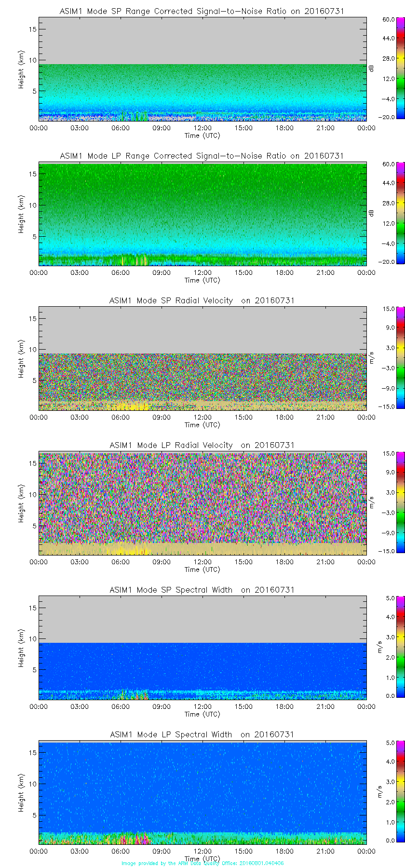
Task: Click the Time (UTC) label under SP Spectral Width plot
Action: (202, 714)
